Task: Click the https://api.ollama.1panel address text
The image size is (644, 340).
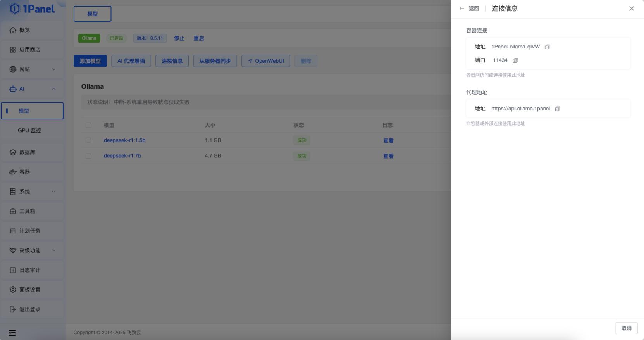Action: point(520,109)
